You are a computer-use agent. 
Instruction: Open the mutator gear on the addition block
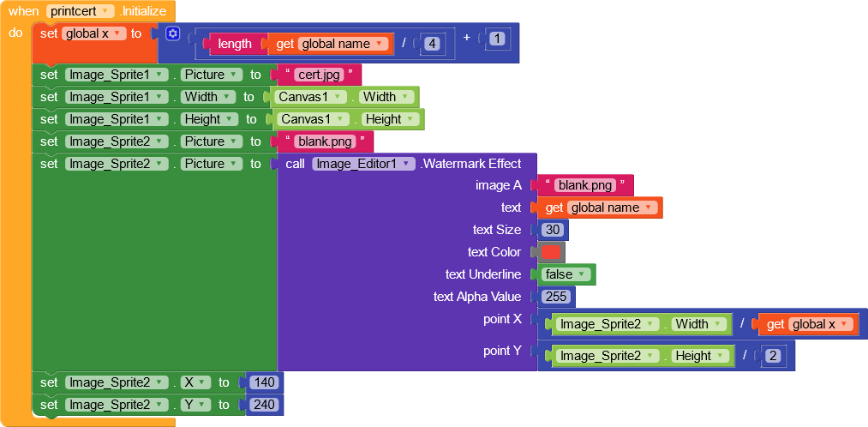point(173,33)
